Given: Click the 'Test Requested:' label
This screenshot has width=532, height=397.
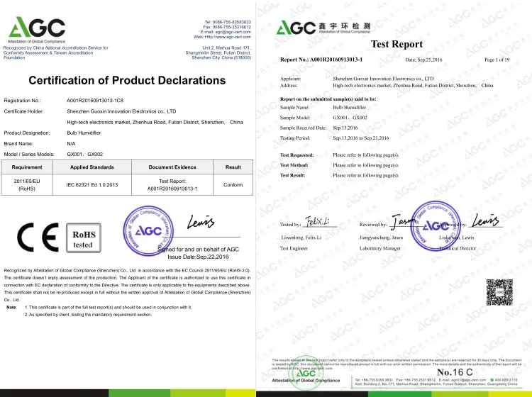Looking at the screenshot, I should pyautogui.click(x=297, y=155).
